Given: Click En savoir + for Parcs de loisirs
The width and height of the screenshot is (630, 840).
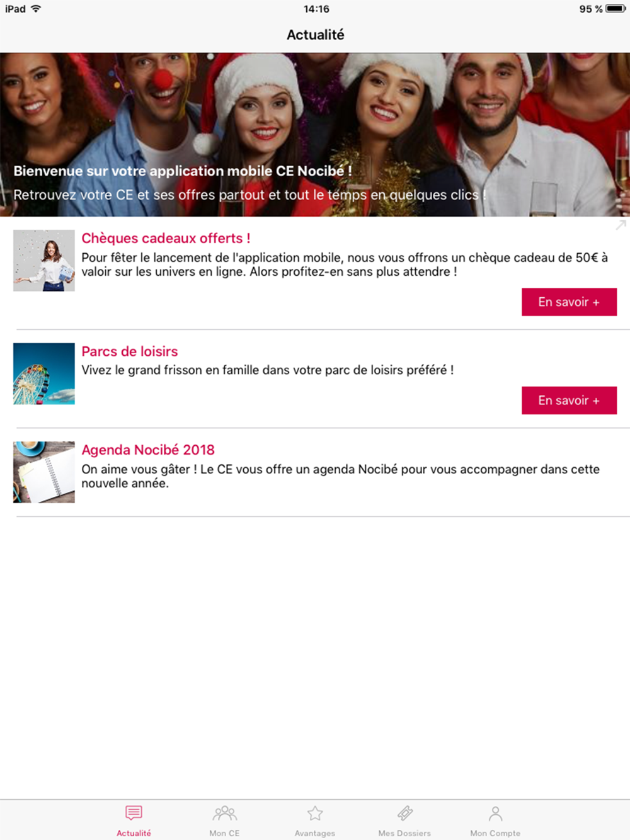Looking at the screenshot, I should [x=569, y=400].
